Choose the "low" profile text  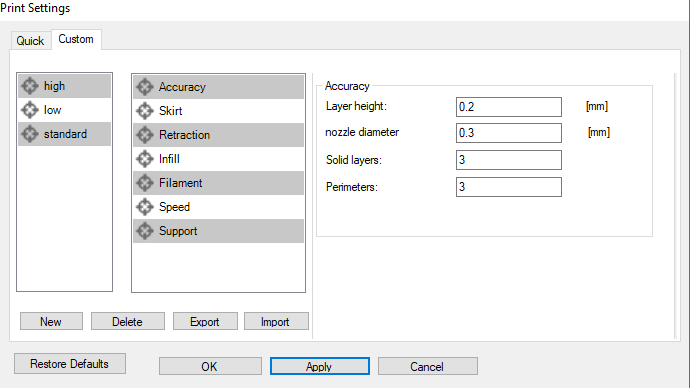[52, 110]
